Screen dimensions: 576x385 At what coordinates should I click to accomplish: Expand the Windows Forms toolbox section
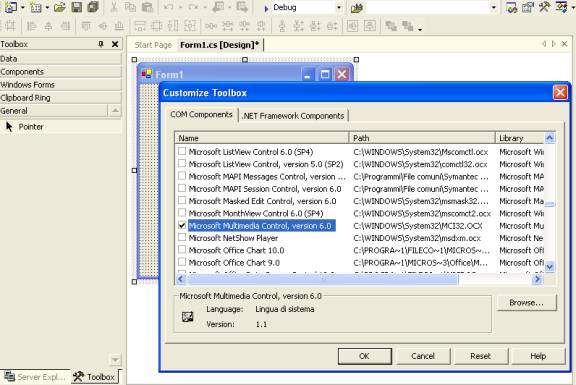coord(60,85)
